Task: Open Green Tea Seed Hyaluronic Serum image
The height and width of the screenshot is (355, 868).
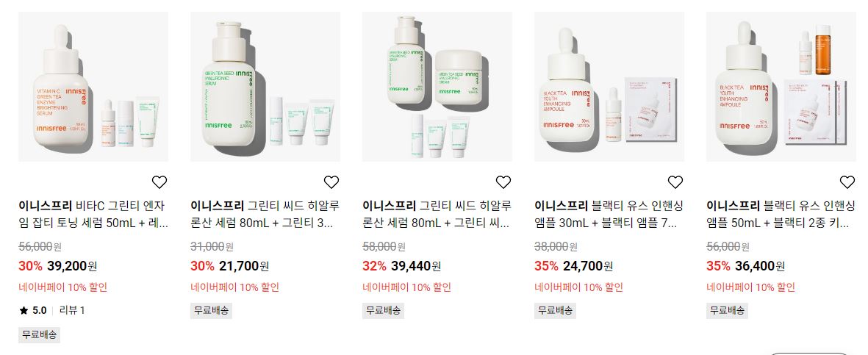Action: coord(265,87)
